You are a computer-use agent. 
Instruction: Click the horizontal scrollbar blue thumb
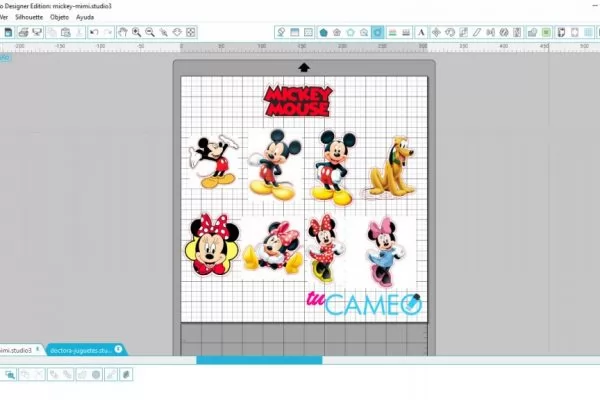tap(259, 360)
